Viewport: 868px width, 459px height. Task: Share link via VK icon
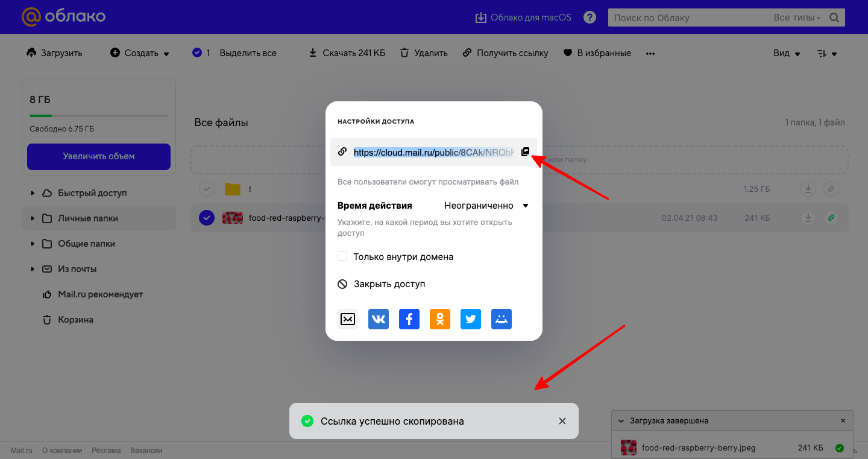coord(379,319)
